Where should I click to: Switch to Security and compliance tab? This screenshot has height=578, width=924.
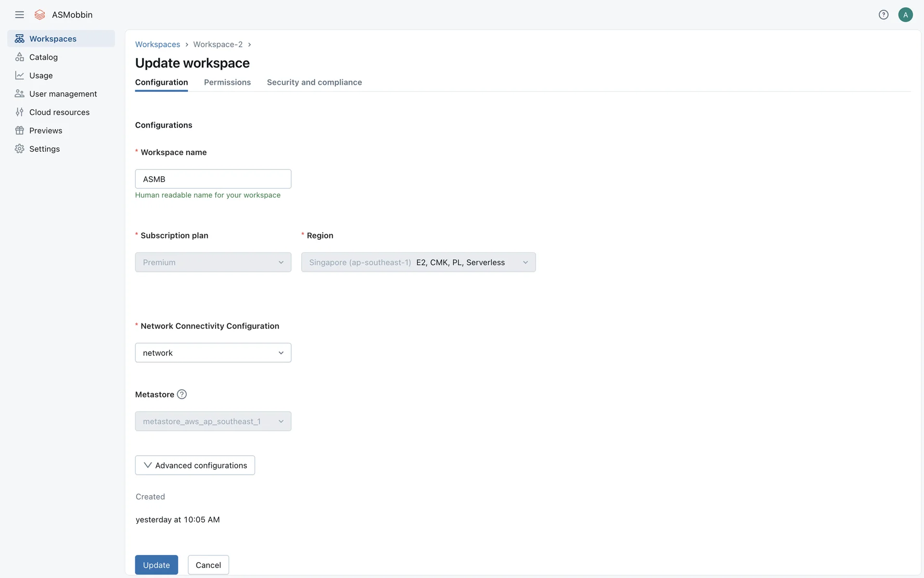pyautogui.click(x=314, y=82)
